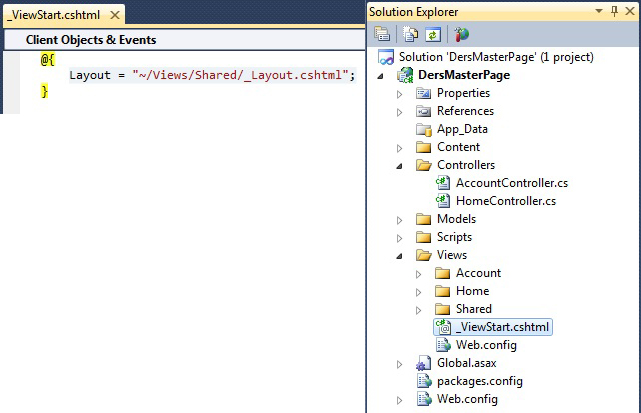Click the Views open folder icon
641x413 pixels.
point(424,255)
